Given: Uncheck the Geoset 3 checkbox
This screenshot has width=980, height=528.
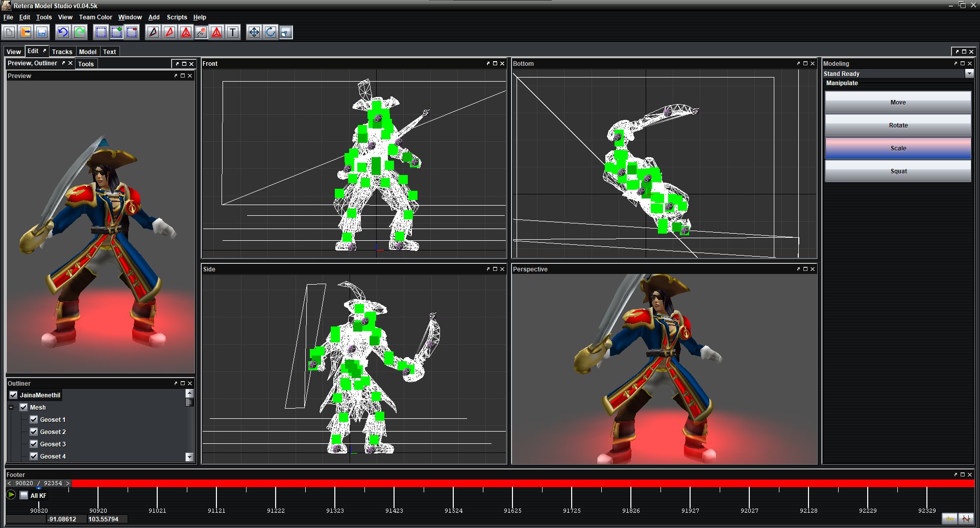Looking at the screenshot, I should 34,444.
